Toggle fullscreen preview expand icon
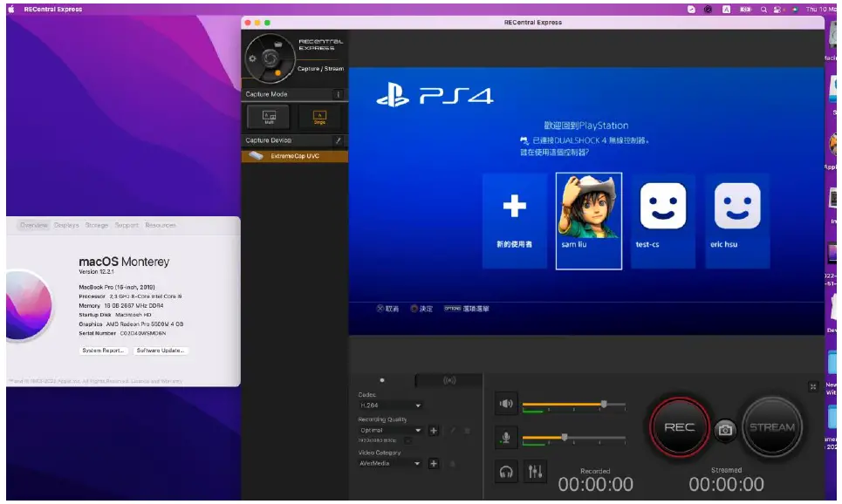The height and width of the screenshot is (504, 842). [813, 386]
